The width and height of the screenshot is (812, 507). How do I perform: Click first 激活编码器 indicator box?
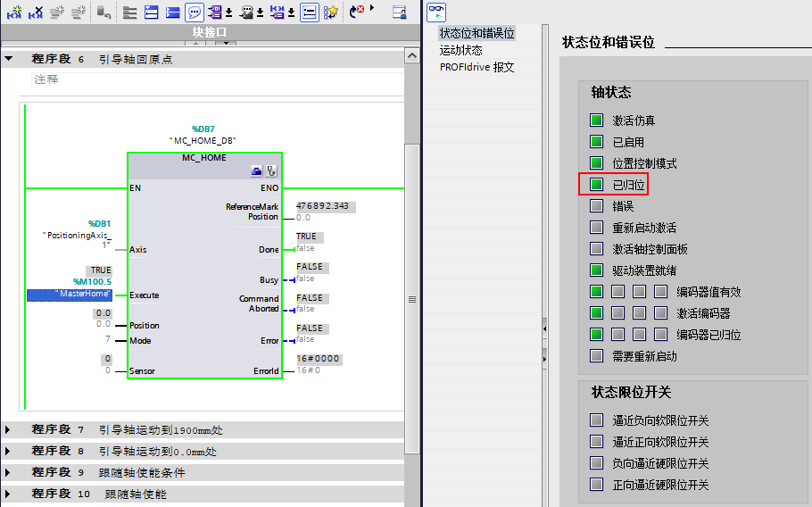pos(597,312)
